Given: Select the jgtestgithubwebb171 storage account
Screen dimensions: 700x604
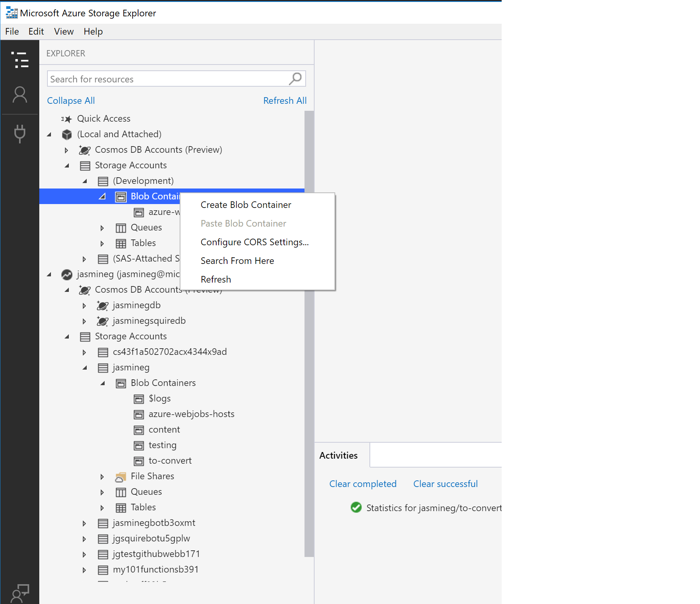Looking at the screenshot, I should coord(156,554).
